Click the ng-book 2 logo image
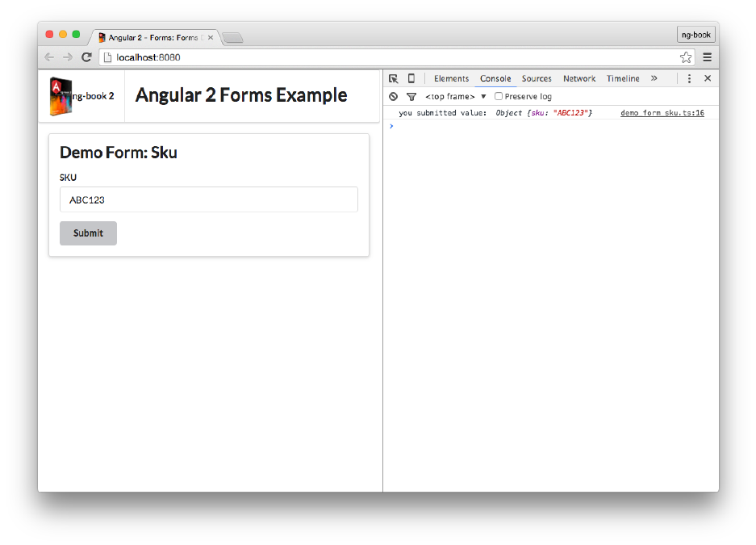Screen dimensions: 756x545 [61, 96]
